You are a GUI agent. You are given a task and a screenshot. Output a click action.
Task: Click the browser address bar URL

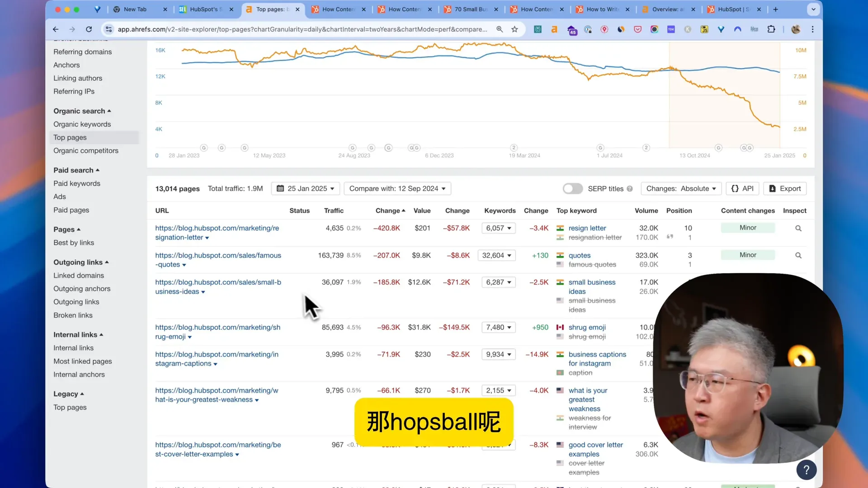(x=302, y=29)
